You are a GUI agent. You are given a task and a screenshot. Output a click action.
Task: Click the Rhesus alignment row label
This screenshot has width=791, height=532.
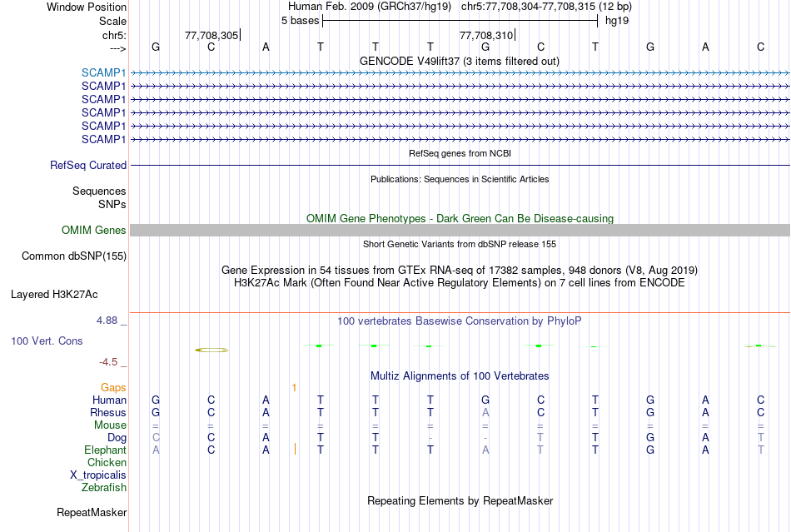(x=108, y=412)
